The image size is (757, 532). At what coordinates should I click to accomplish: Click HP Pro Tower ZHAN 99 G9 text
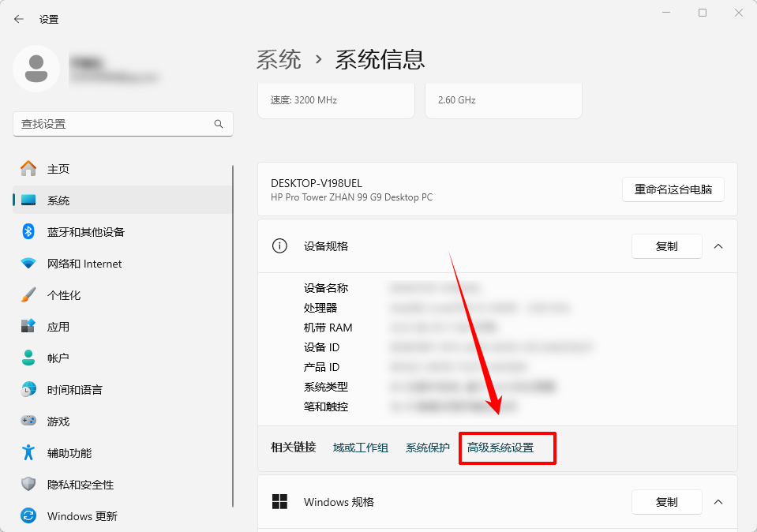(351, 197)
